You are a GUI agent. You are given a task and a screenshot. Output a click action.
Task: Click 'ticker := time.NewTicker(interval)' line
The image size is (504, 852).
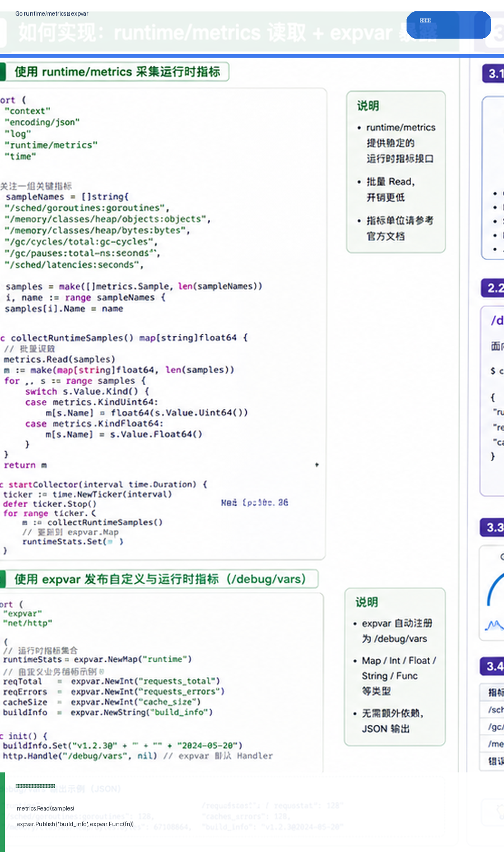(x=87, y=494)
